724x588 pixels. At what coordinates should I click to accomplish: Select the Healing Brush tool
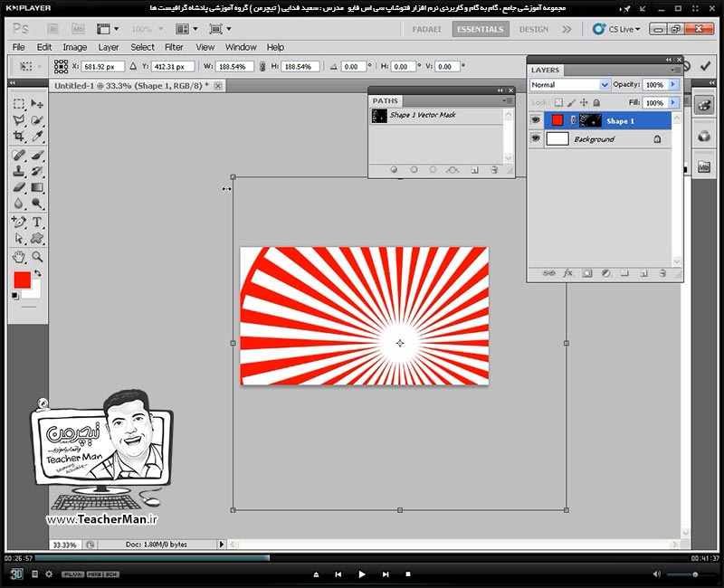click(19, 155)
